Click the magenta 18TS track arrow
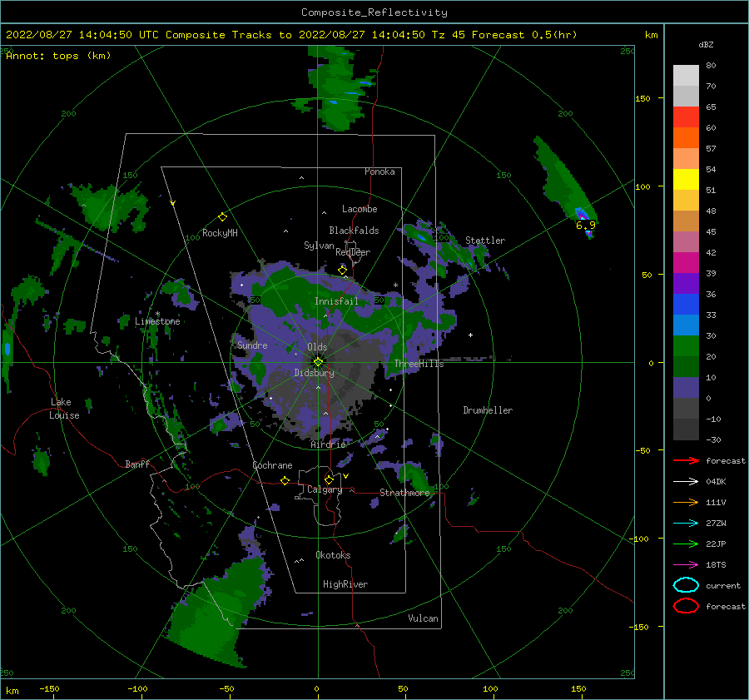The width and height of the screenshot is (749, 700). 686,565
